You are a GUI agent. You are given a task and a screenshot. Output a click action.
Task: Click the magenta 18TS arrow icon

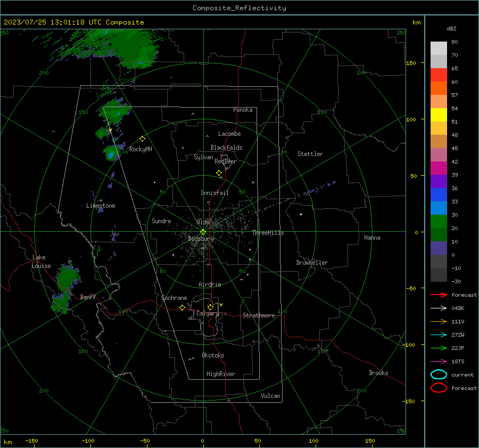[439, 362]
